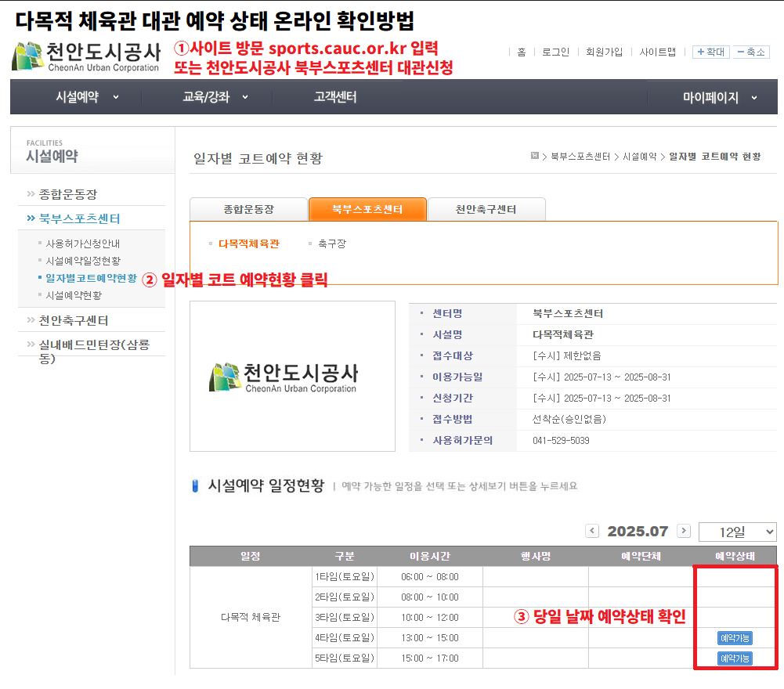Expand 실내배드민턴장(삼룡동) in the sidebar
Viewport: 784px width, 689px height.
94,352
